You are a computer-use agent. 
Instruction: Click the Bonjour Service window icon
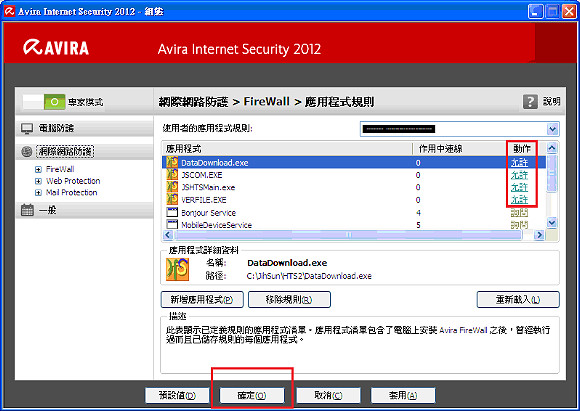click(172, 212)
